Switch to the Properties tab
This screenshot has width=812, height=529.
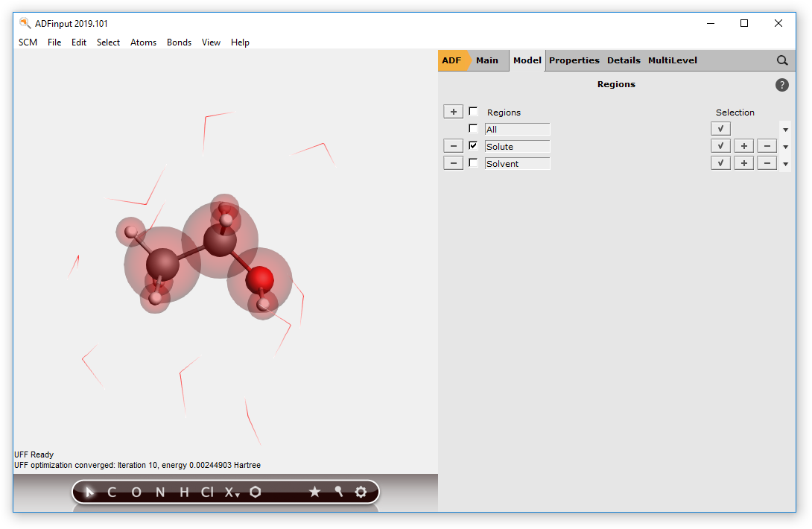click(x=574, y=60)
